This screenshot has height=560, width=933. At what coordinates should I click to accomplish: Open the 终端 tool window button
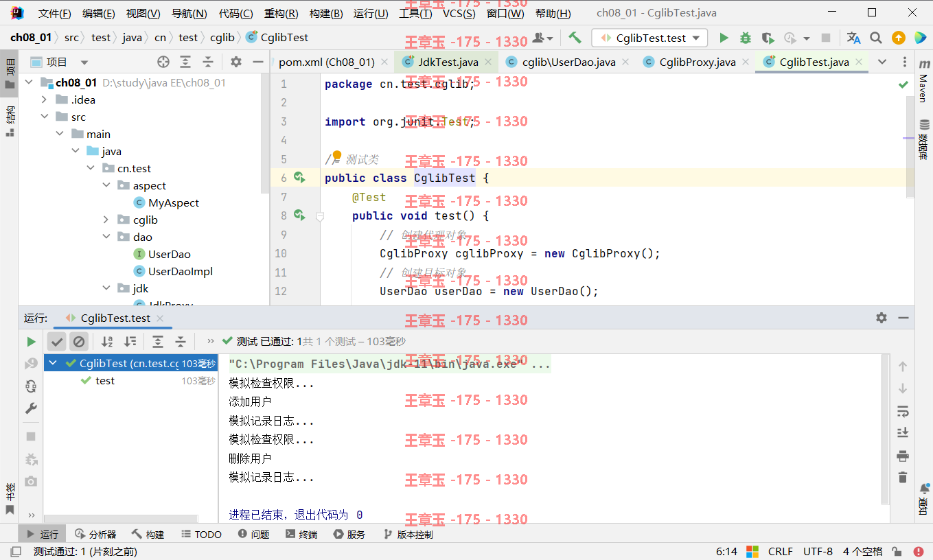[x=301, y=534]
